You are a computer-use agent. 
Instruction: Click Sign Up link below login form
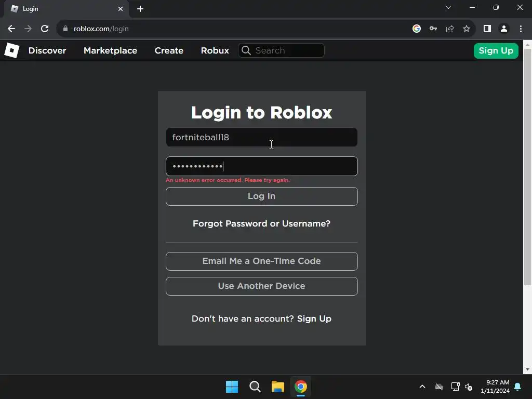point(314,319)
